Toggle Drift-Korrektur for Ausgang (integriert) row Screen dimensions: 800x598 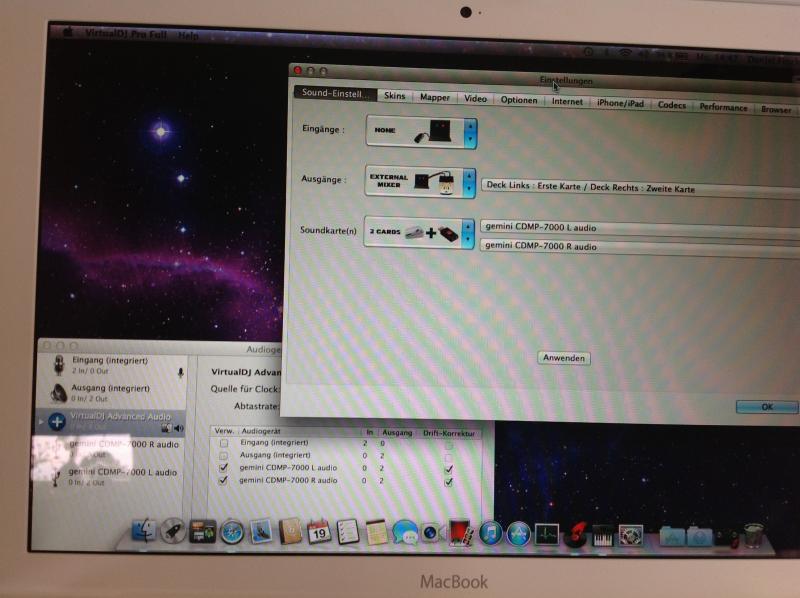point(448,457)
